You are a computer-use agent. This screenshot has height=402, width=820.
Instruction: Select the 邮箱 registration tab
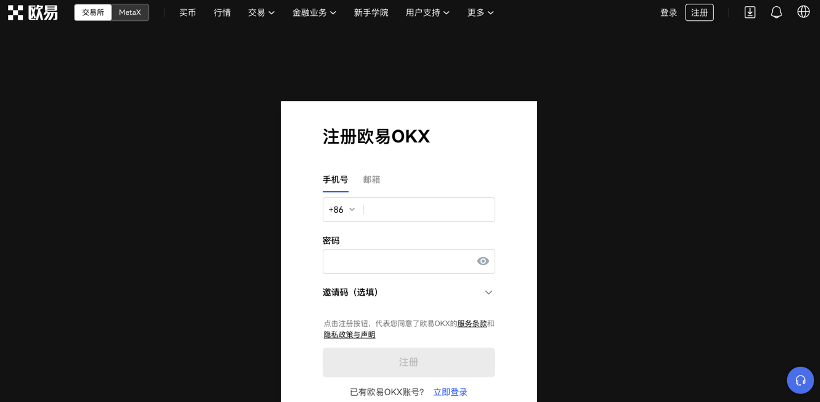[x=371, y=180]
